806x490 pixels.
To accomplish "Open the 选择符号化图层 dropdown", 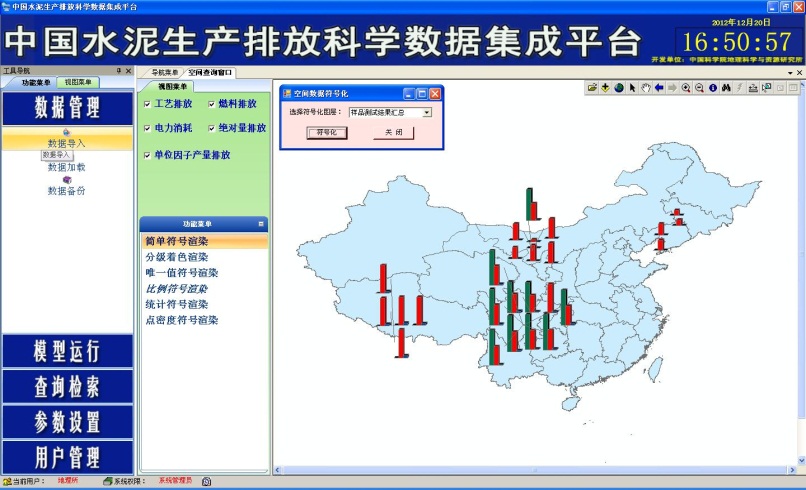I will coord(427,112).
